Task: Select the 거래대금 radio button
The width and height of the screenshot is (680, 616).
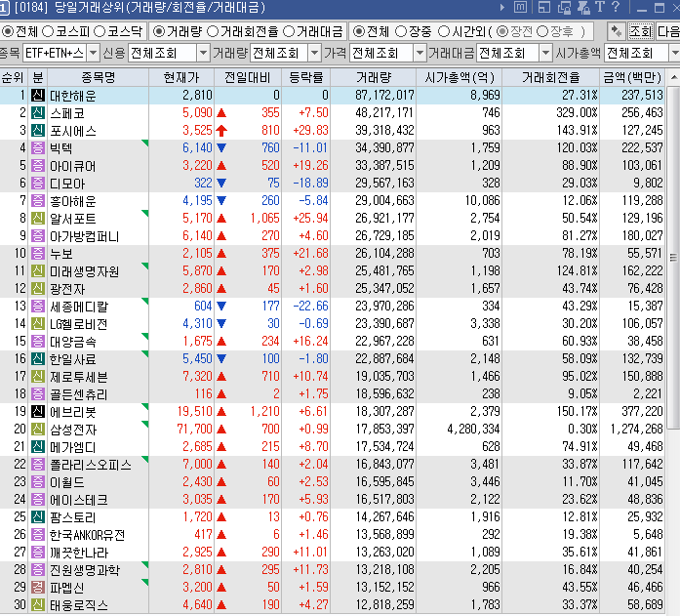Action: (289, 31)
